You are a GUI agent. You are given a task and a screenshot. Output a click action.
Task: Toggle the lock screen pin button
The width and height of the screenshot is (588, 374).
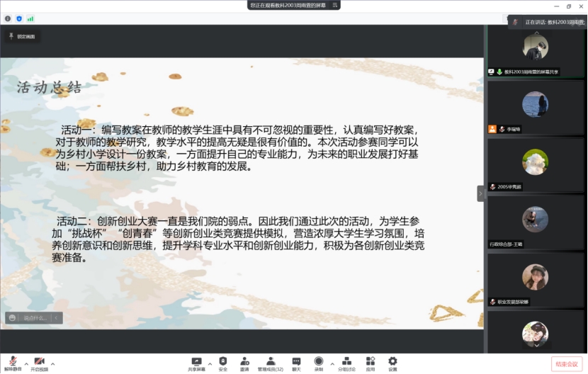point(21,36)
